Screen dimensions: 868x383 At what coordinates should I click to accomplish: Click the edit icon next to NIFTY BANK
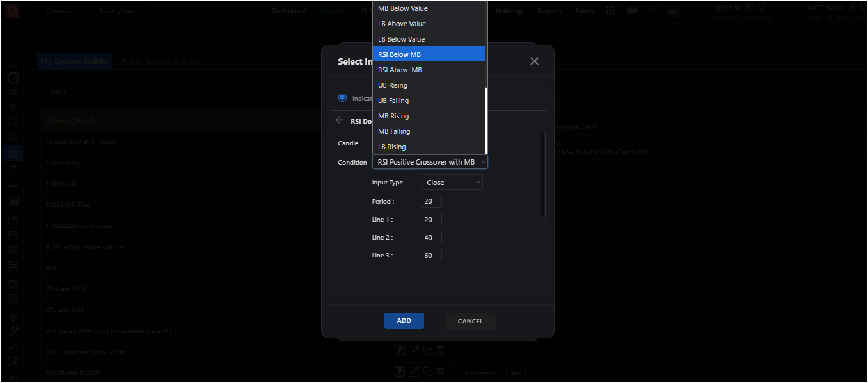(852, 6)
